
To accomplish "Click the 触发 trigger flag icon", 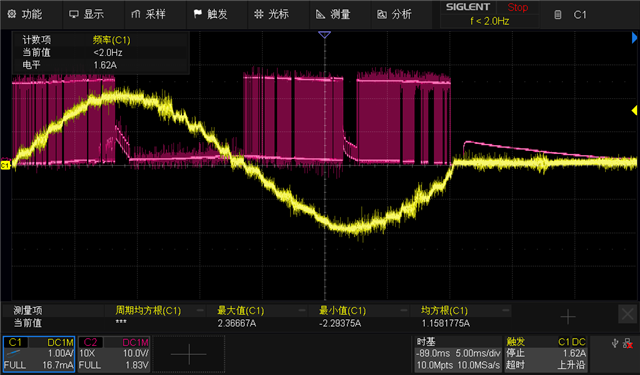I will tap(198, 14).
